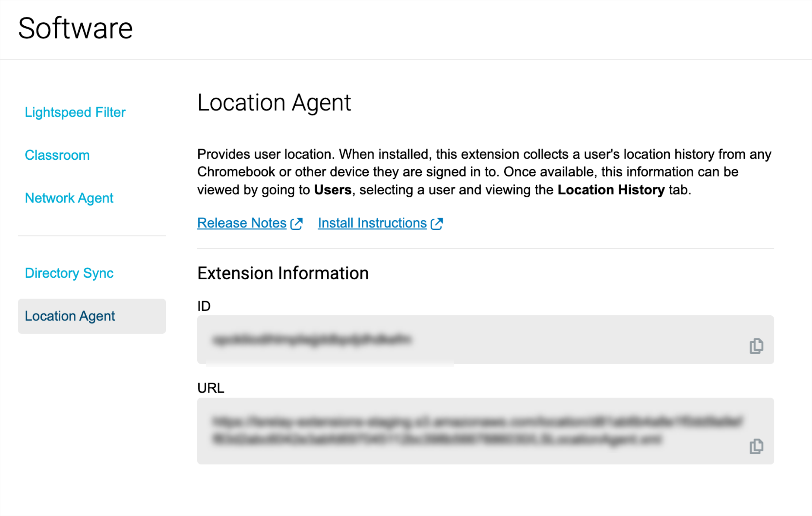Click the external-link icon beside Install Instructions

tap(437, 223)
